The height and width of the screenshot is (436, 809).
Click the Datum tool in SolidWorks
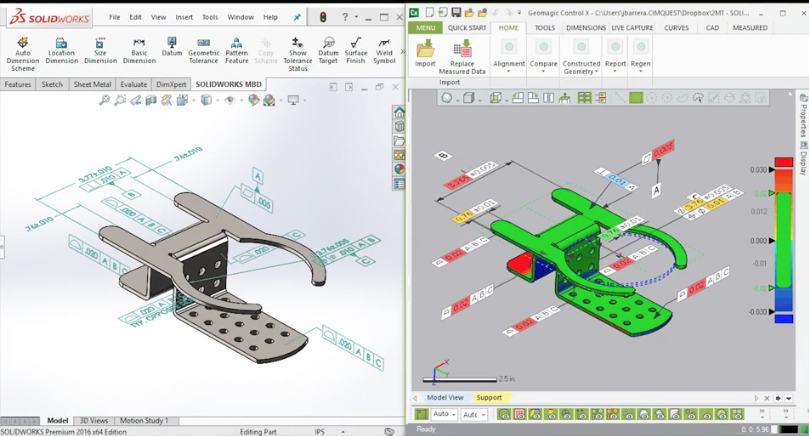(x=172, y=46)
